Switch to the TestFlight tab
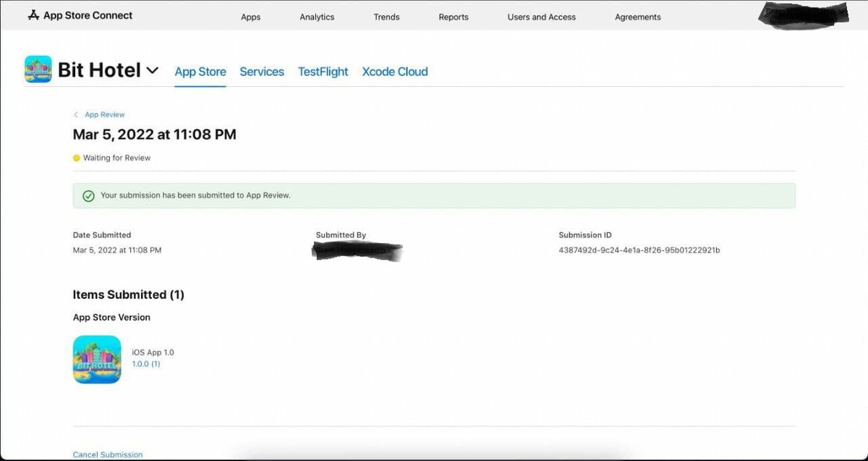The height and width of the screenshot is (461, 868). pos(323,72)
